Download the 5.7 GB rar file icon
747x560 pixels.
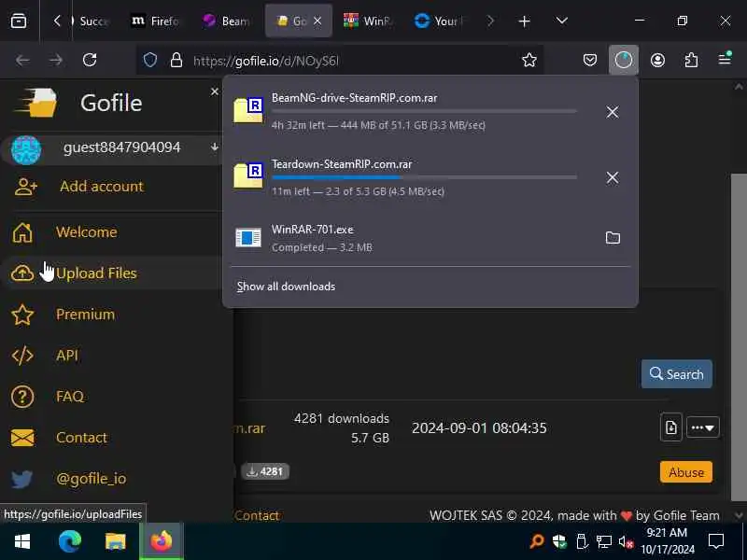point(670,427)
